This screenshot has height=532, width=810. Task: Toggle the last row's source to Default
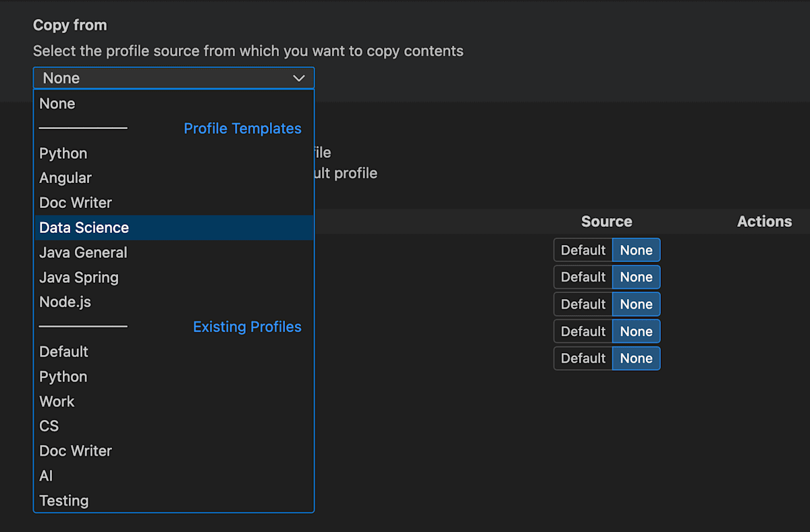point(583,358)
